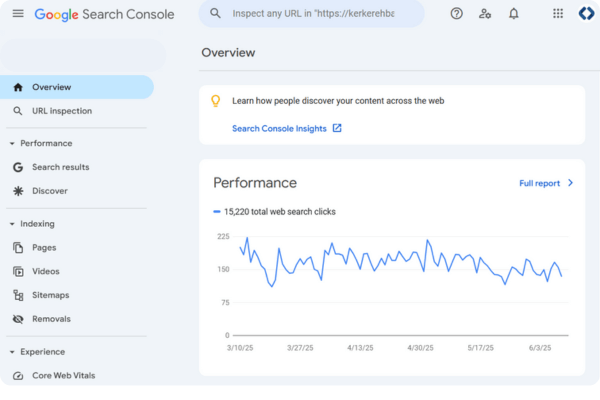Click the Google Search Console logo
600x400 pixels.
pyautogui.click(x=104, y=15)
